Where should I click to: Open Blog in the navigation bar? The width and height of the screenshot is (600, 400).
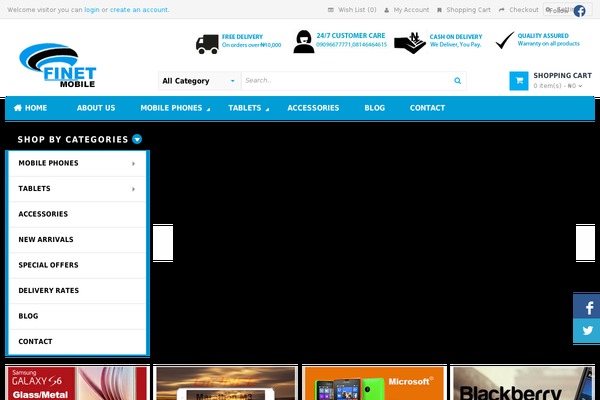[x=374, y=108]
